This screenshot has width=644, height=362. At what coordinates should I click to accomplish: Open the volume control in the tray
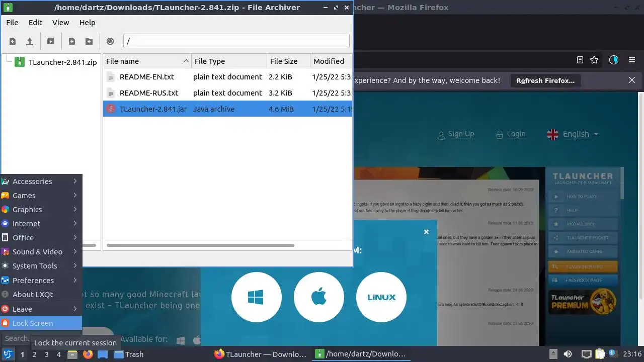(x=568, y=354)
